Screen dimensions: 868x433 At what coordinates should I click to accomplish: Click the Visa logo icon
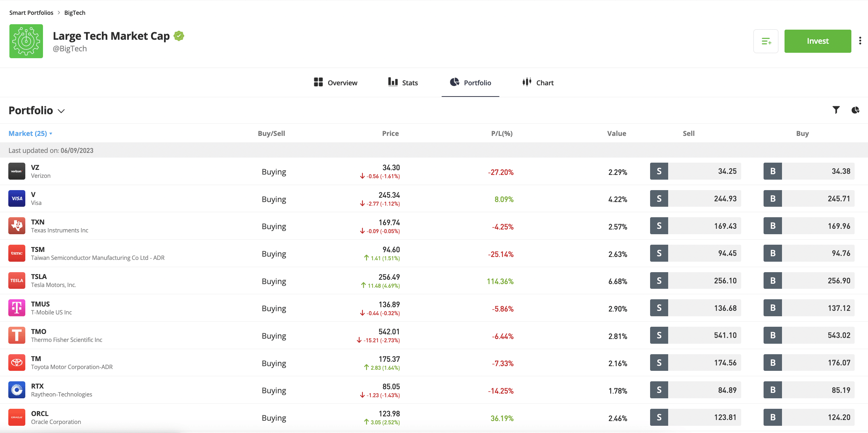(x=17, y=198)
